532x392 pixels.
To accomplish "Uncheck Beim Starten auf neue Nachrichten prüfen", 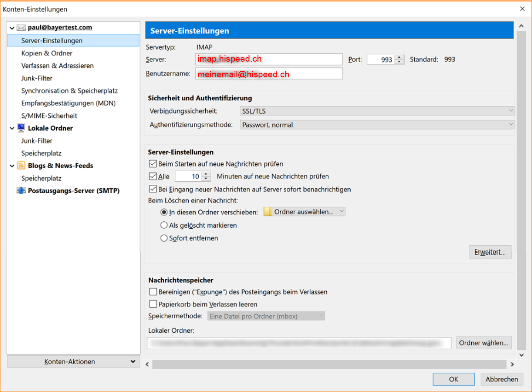I will point(153,164).
